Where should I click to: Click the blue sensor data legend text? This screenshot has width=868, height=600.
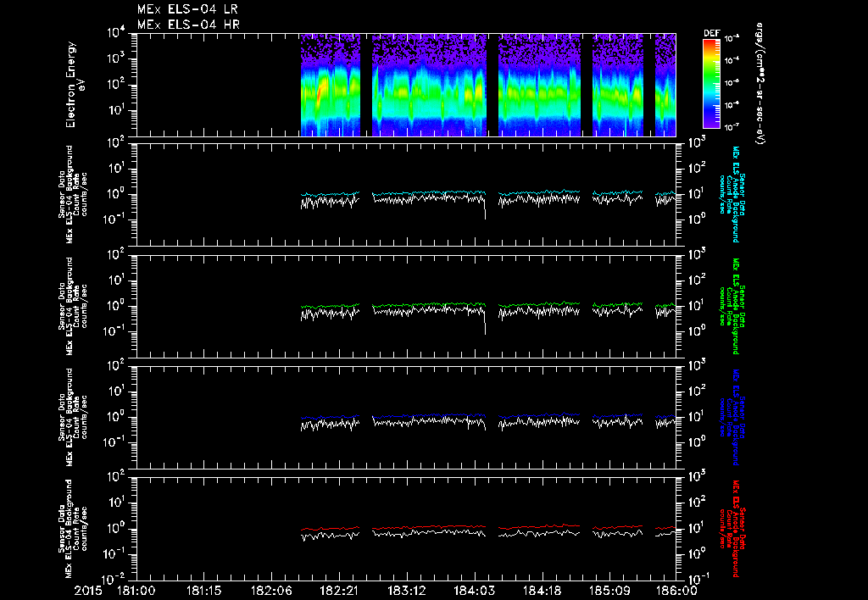[x=736, y=416]
